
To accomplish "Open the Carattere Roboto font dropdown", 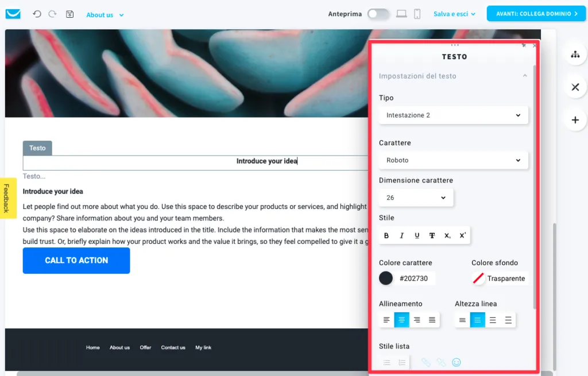I will [454, 160].
